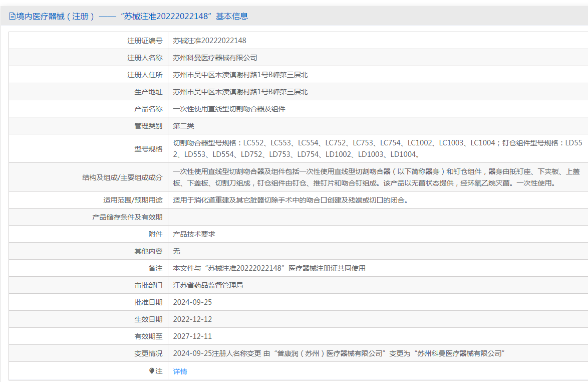Click the 无 value in 其他内容 row
This screenshot has width=588, height=382.
pos(176,251)
